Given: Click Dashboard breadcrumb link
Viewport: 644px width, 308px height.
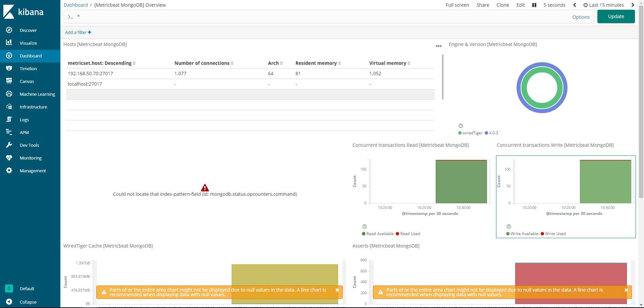Looking at the screenshot, I should [76, 5].
